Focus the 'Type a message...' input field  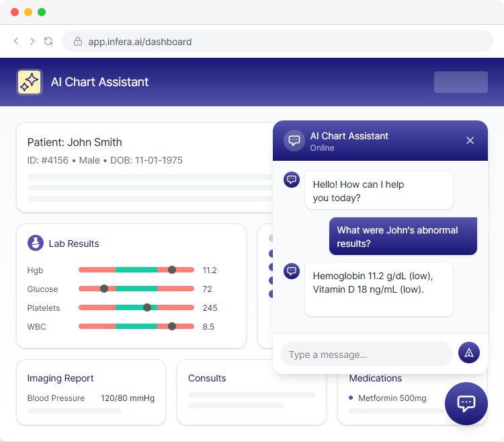coord(366,354)
